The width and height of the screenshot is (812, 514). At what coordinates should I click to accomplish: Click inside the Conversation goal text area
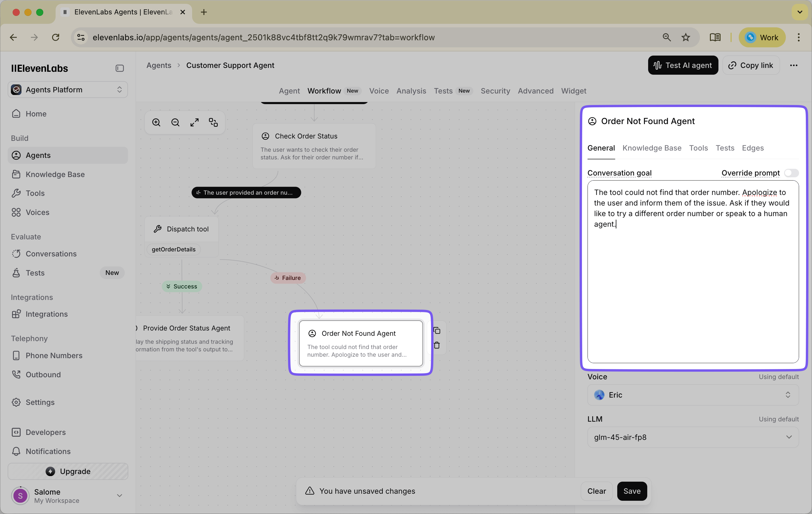[x=693, y=270]
